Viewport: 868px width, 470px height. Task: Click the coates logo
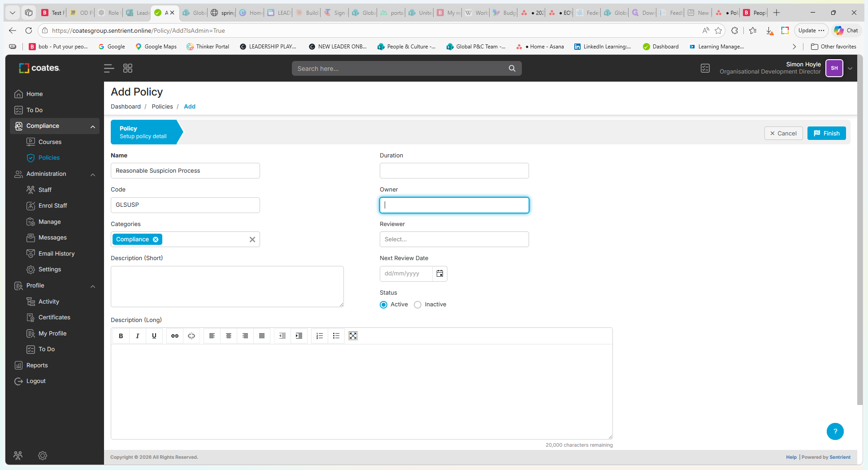pyautogui.click(x=39, y=68)
